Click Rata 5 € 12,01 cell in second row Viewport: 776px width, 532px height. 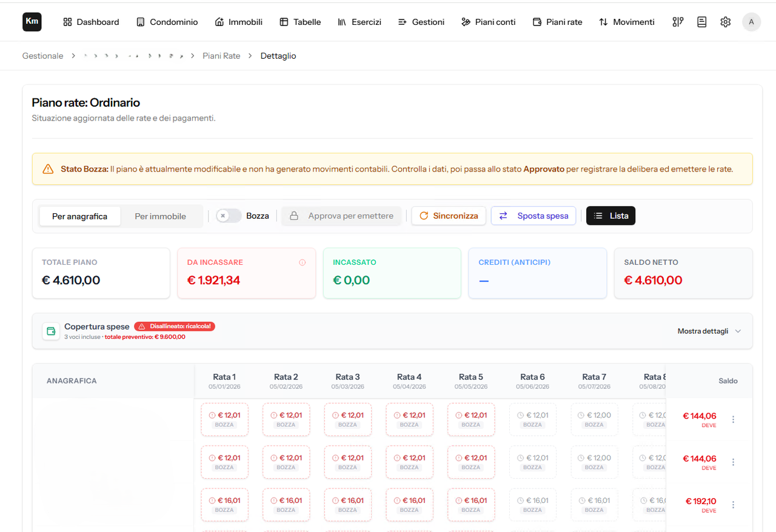click(x=471, y=462)
